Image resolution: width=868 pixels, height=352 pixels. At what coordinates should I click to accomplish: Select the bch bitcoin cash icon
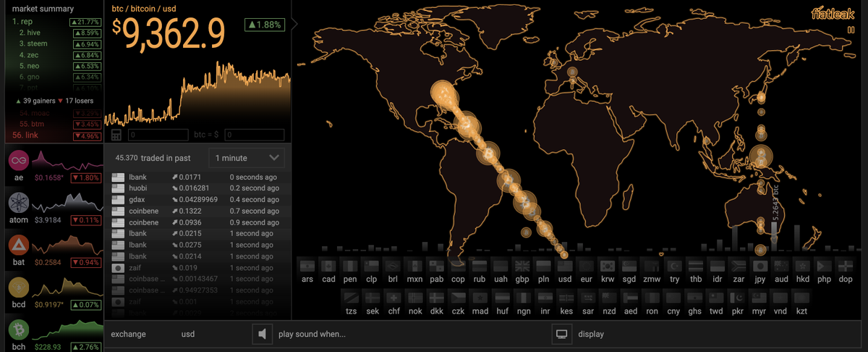pyautogui.click(x=19, y=330)
